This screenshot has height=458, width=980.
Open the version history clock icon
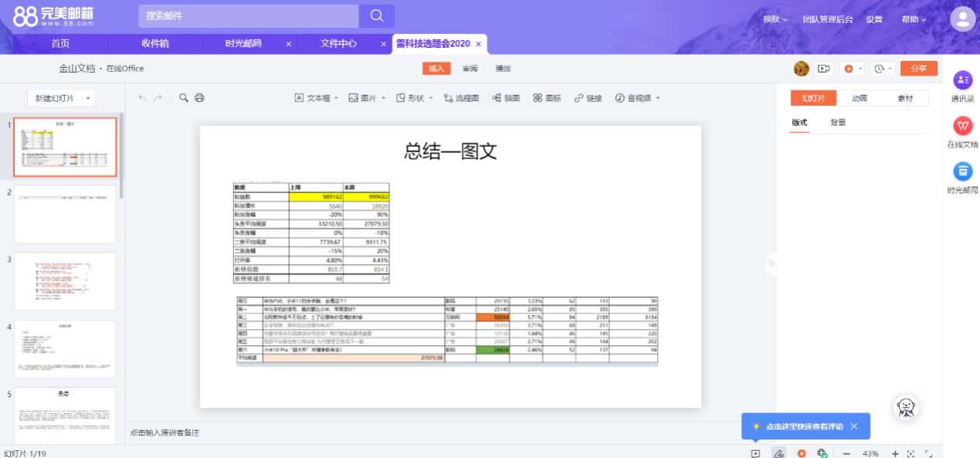click(880, 69)
